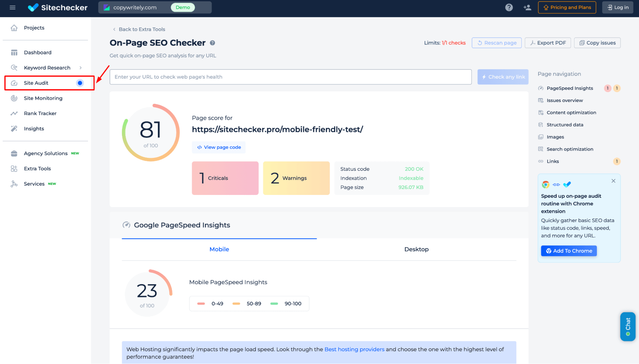Click the red PageSpeed Insights badge 1

coord(608,88)
